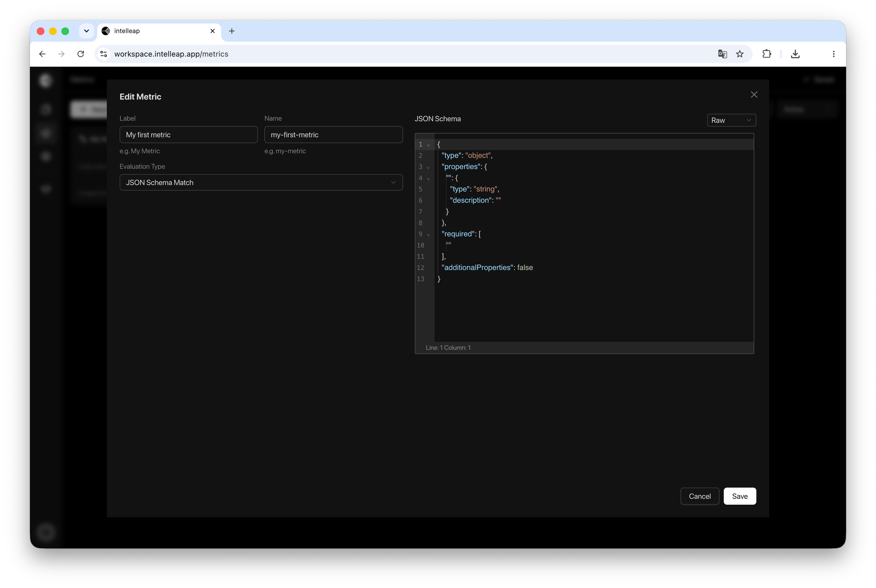
Task: Click the "object" value on line 2
Action: (478, 156)
